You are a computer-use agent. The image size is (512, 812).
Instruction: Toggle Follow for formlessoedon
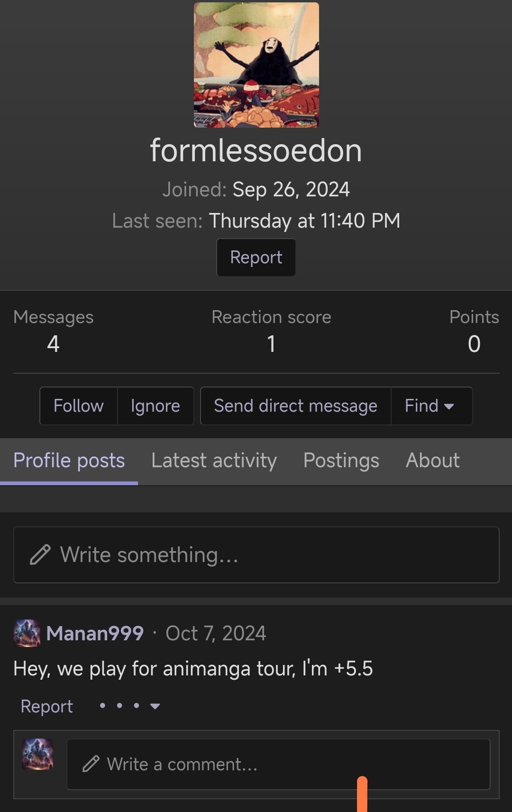tap(79, 406)
